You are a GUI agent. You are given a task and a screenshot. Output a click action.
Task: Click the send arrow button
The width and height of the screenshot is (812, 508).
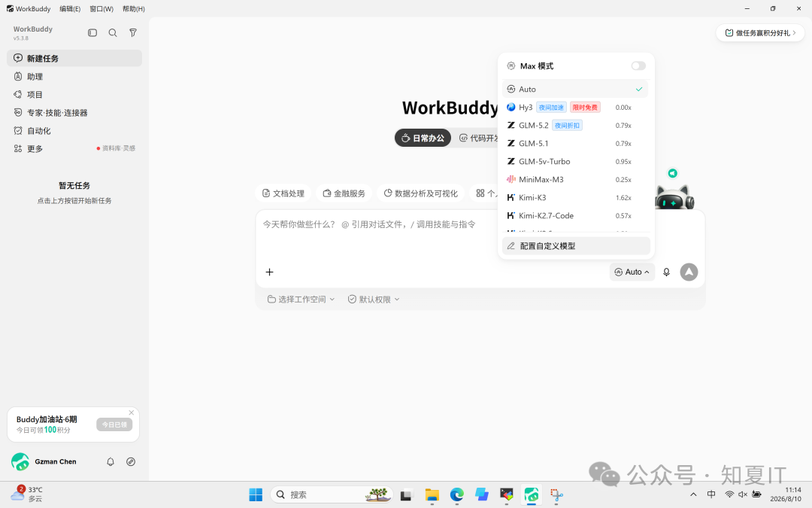tap(689, 272)
